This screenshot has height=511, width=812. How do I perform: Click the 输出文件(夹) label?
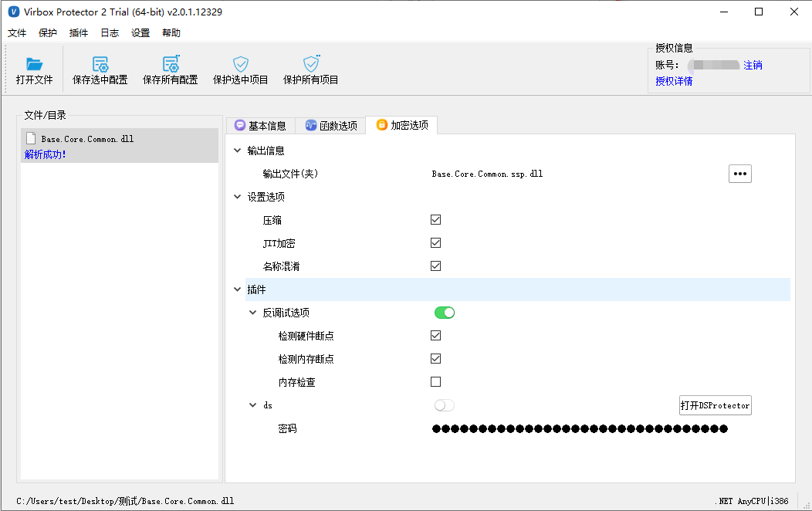[290, 174]
